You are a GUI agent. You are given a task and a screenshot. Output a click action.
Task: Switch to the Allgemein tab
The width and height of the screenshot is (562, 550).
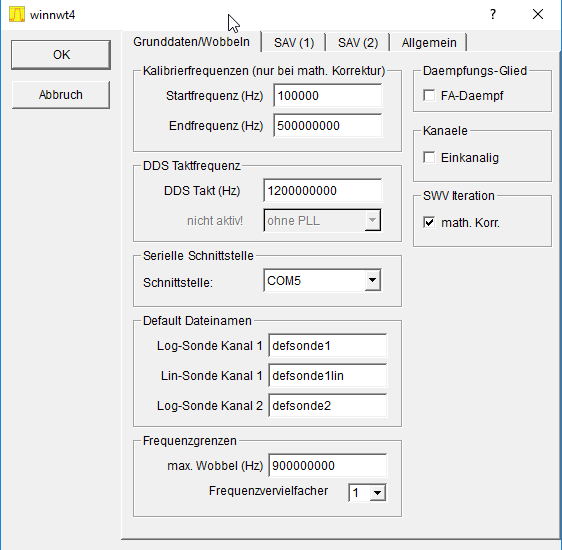pos(429,43)
